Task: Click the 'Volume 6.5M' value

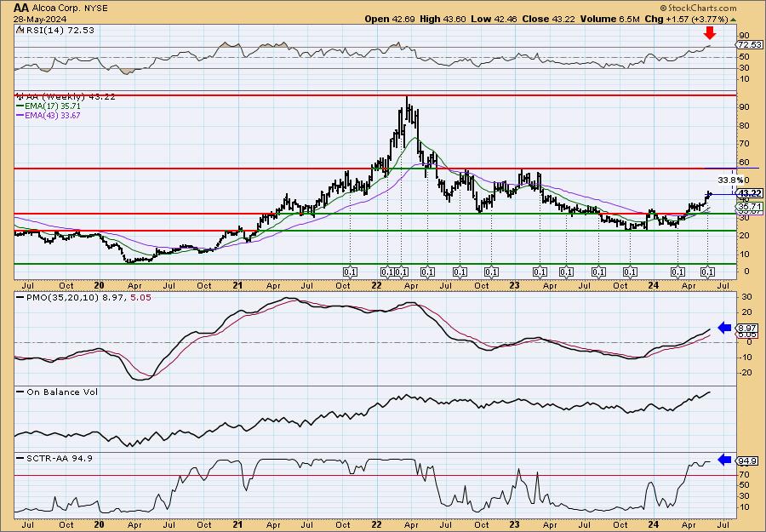Action: click(x=610, y=19)
